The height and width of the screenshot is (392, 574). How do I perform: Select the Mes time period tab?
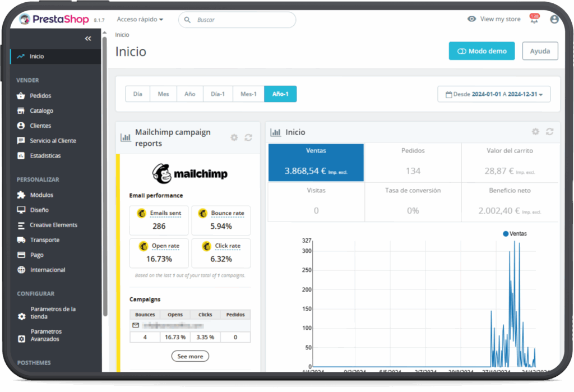tap(163, 94)
